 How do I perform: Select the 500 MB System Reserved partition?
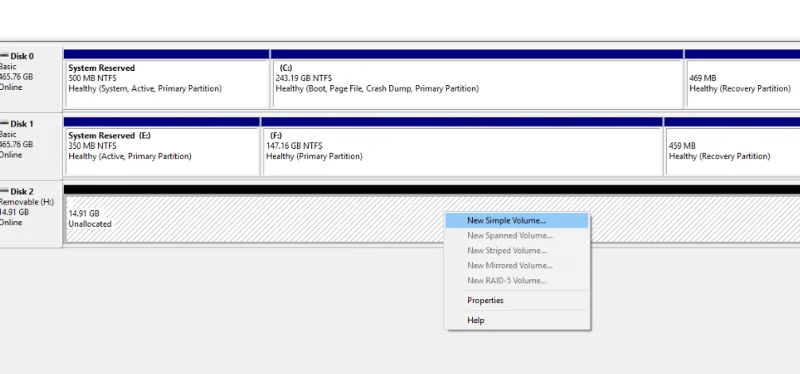[x=166, y=79]
